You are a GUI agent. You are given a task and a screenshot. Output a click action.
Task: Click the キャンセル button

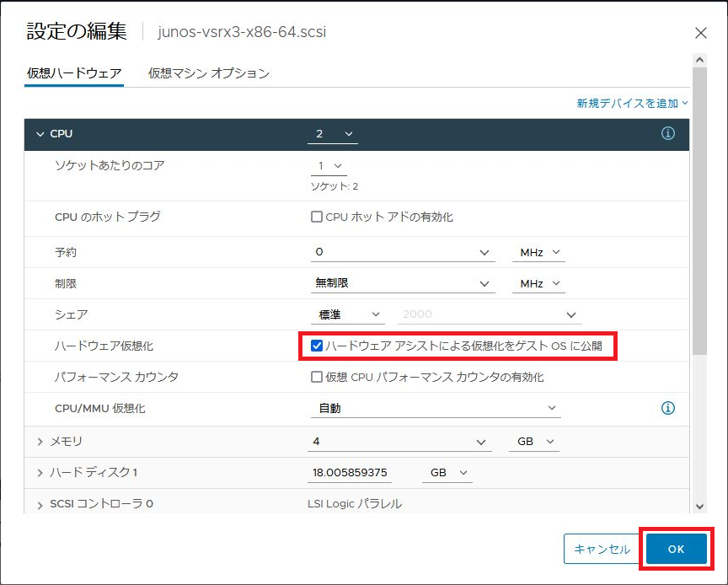602,549
